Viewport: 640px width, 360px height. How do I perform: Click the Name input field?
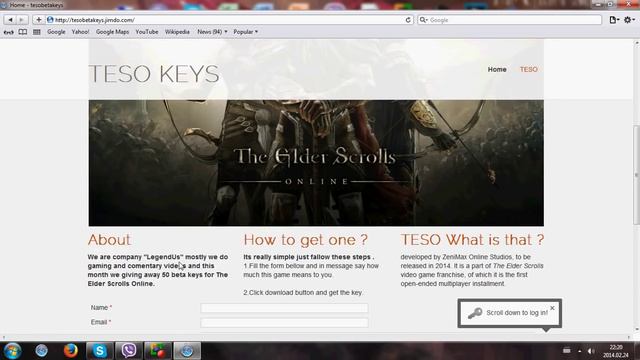coord(284,308)
